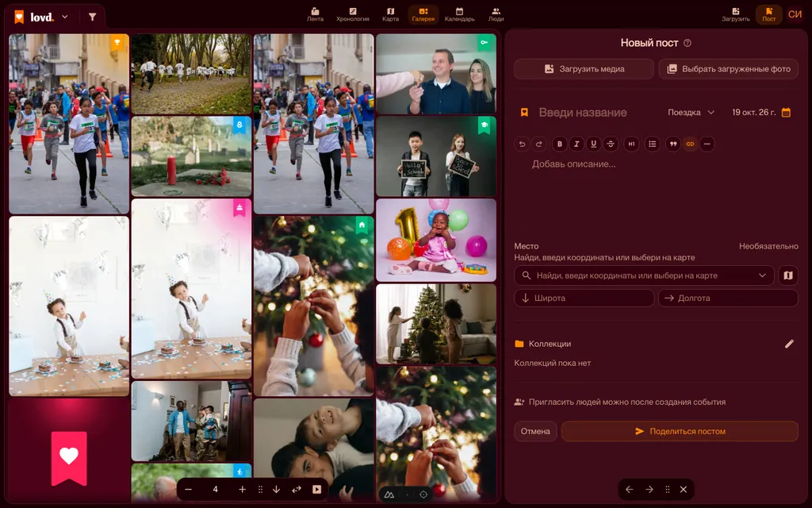Close the new post panel

(684, 489)
